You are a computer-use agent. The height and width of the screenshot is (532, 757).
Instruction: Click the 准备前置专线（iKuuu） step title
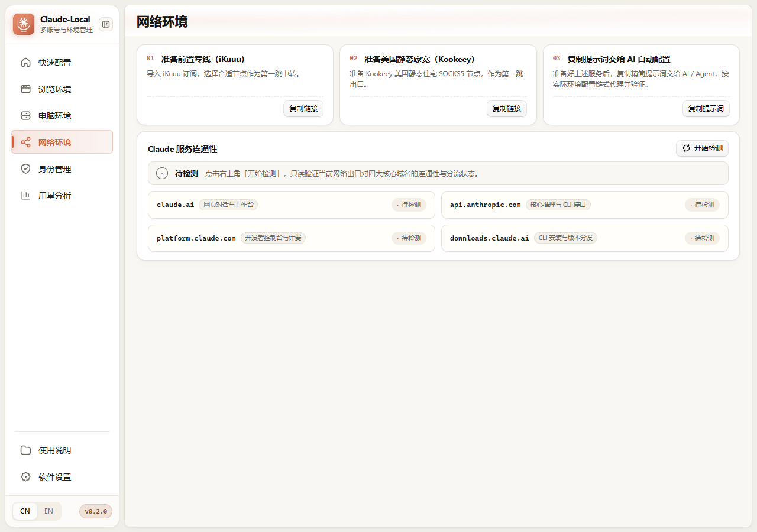203,59
